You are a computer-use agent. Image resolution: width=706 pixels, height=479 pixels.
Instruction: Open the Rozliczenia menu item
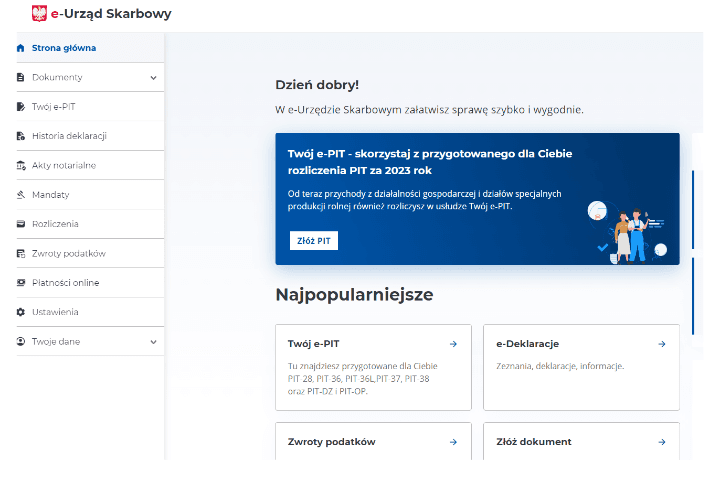(x=55, y=224)
